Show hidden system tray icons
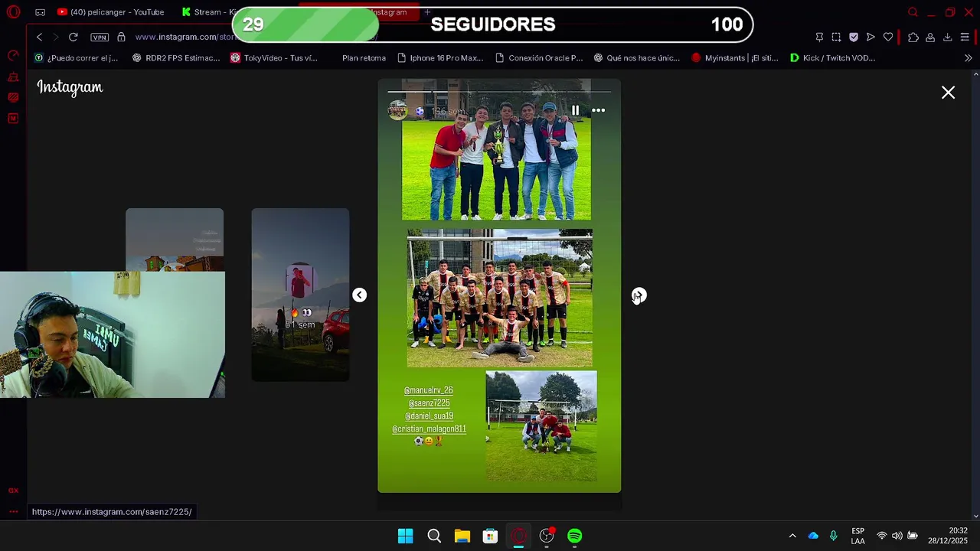This screenshot has width=980, height=551. [792, 536]
